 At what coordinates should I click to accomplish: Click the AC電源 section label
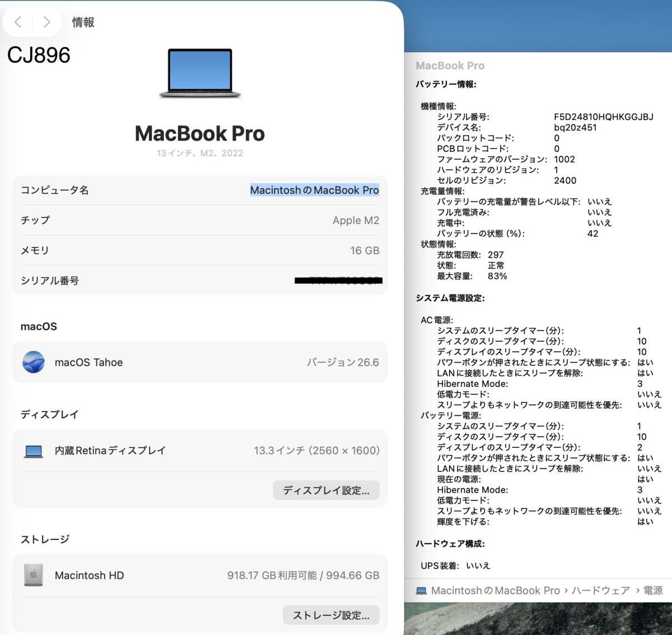click(437, 320)
